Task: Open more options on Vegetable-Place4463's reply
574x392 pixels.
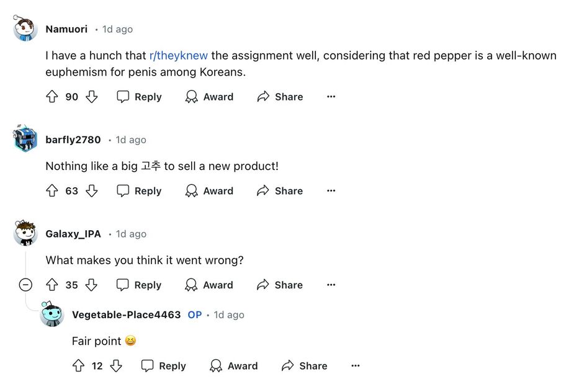Action: coord(355,366)
